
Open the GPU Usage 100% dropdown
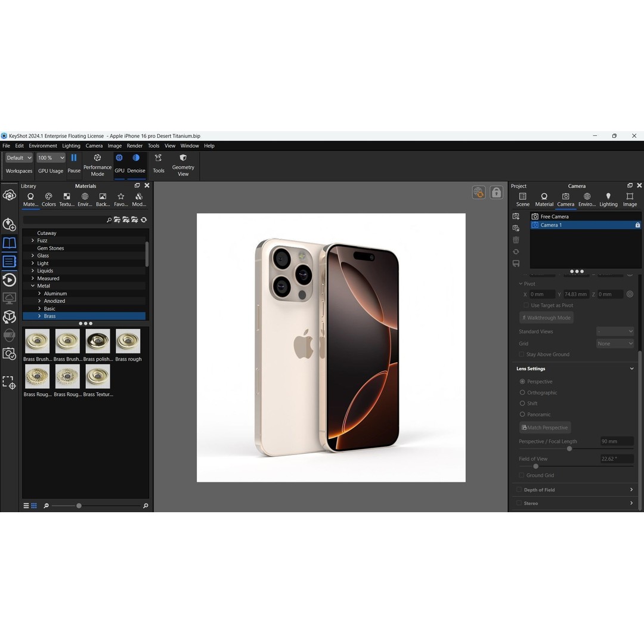pyautogui.click(x=51, y=157)
